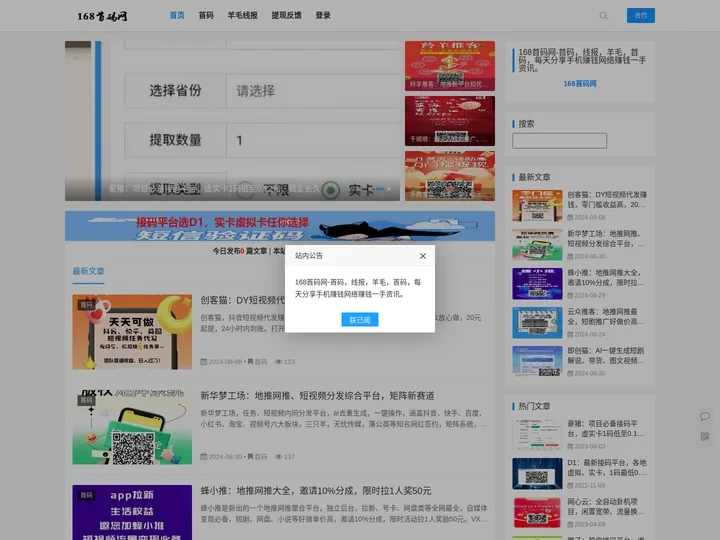Viewport: 720px width, 540px height.
Task: Click the view-count eye icon showing 137
Action: click(278, 457)
